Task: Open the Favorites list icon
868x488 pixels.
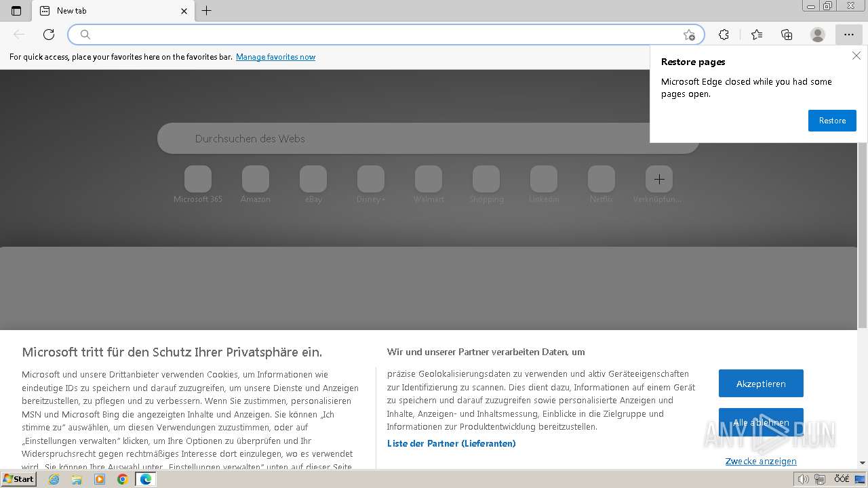Action: click(757, 35)
